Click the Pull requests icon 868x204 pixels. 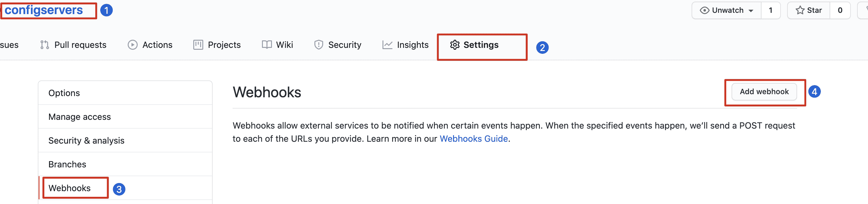click(x=44, y=45)
